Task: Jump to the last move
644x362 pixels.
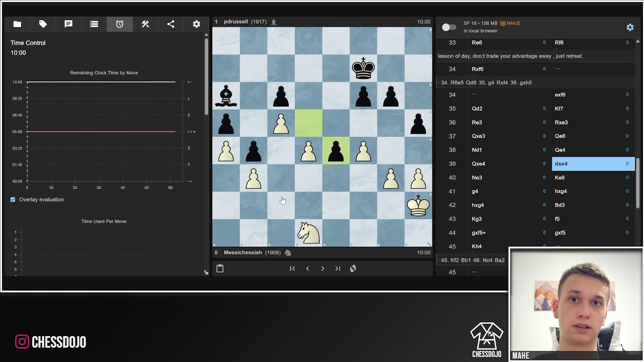Action: click(x=338, y=268)
